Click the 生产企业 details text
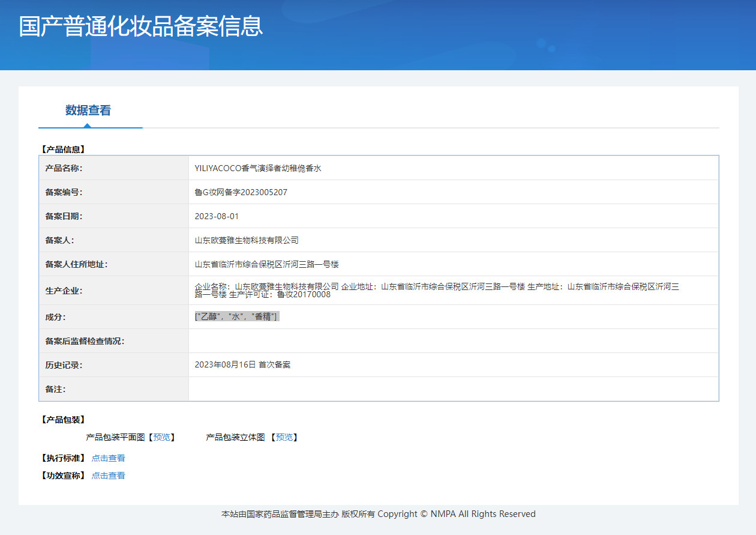Screen dimensions: 756x535 pyautogui.click(x=437, y=290)
